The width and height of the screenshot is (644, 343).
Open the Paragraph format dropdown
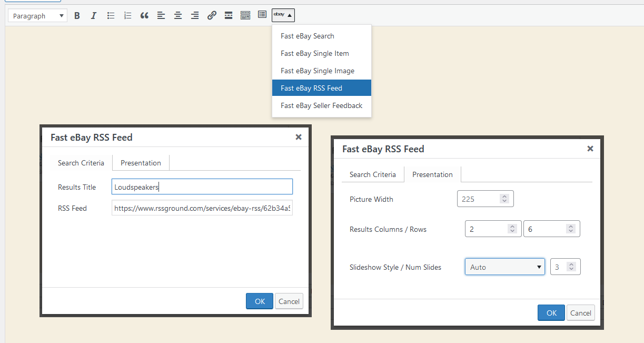38,16
